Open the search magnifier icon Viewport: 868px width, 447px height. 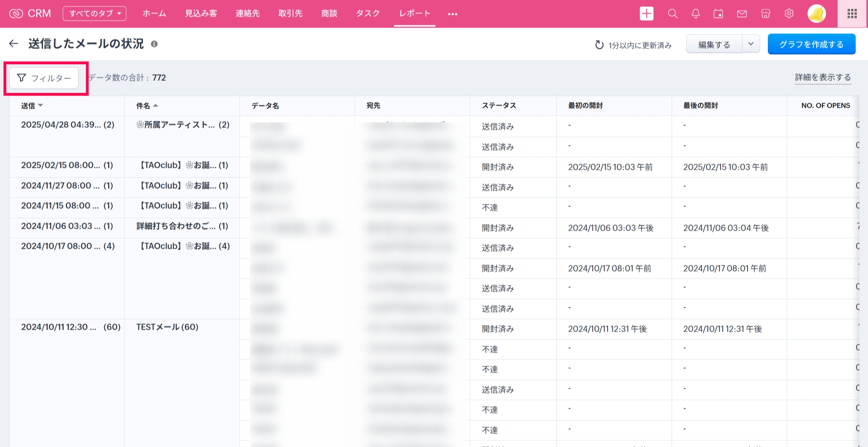click(x=672, y=14)
